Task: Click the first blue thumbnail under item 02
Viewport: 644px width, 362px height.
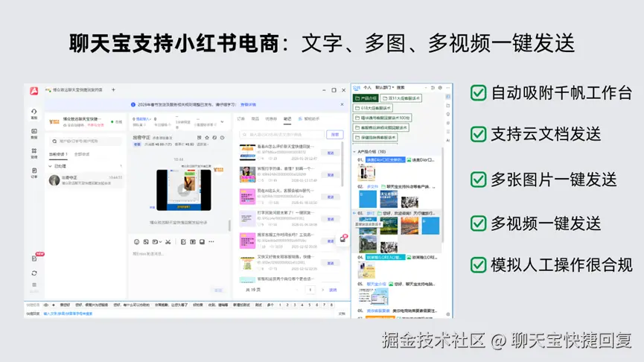Action: click(x=368, y=199)
